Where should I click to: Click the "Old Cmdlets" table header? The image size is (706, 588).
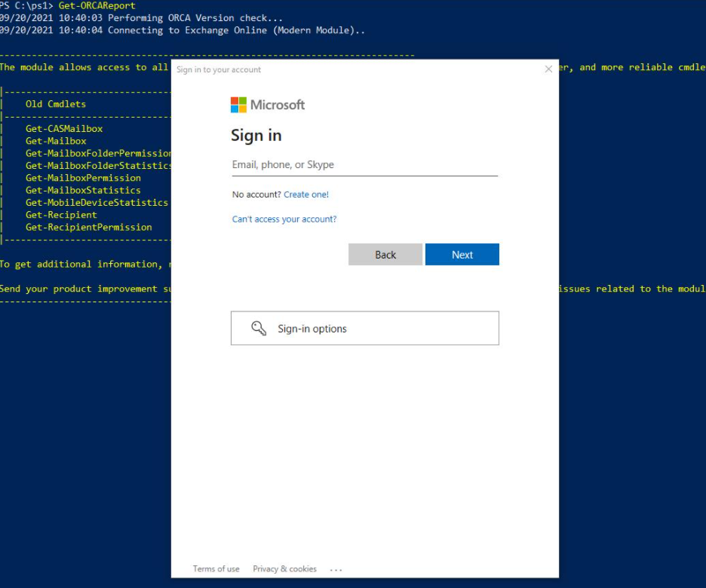(x=56, y=104)
